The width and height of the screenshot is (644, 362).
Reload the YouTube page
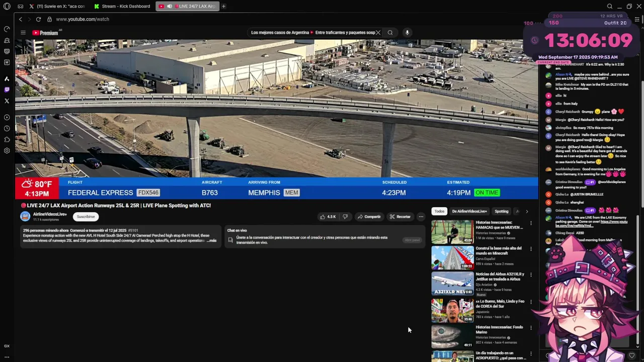[x=38, y=19]
